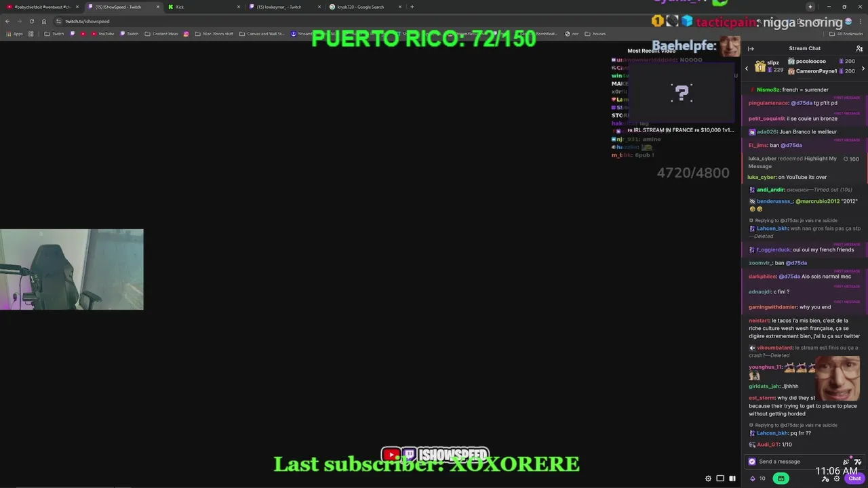Toggle theatre mode on the player
Screen dimensions: 868x488
point(720,479)
